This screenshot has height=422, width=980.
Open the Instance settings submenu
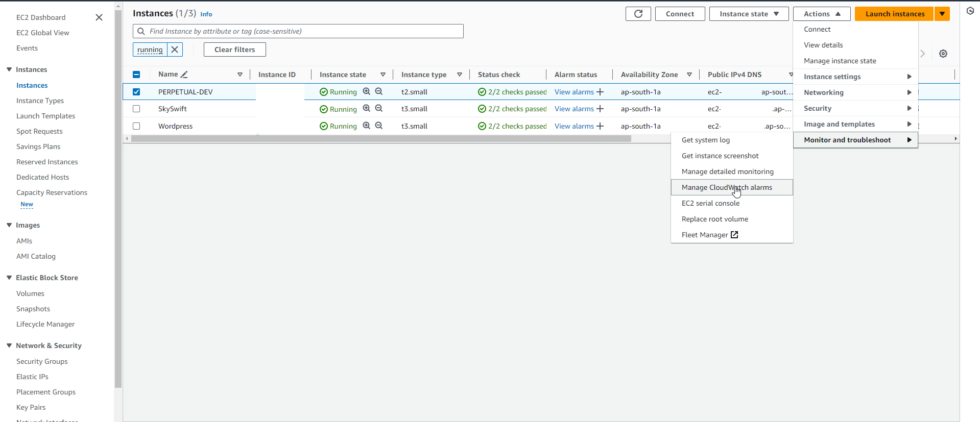(855, 77)
